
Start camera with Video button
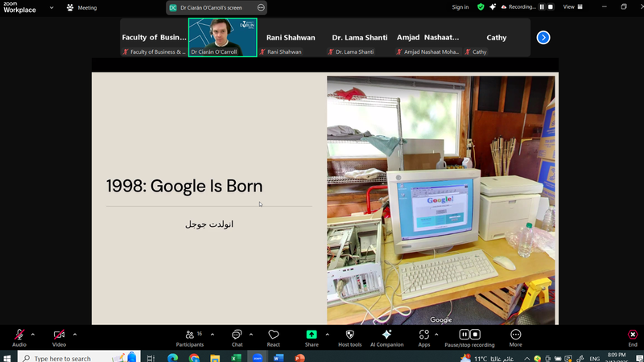(x=59, y=338)
